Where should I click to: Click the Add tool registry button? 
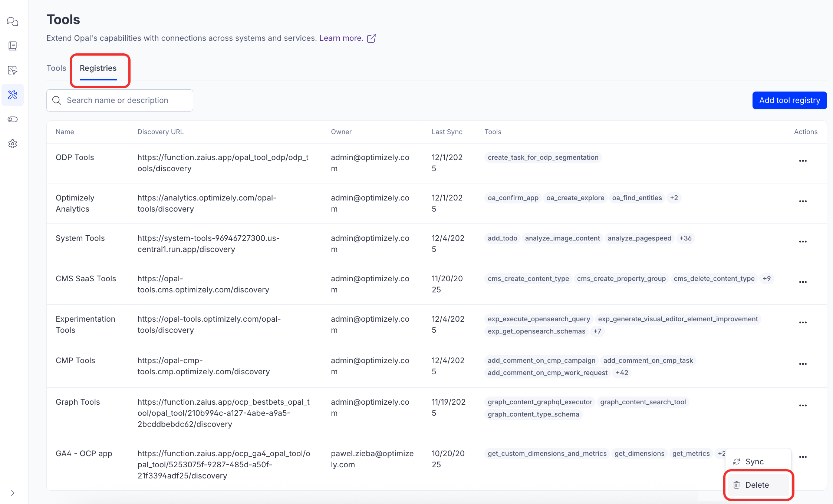click(x=789, y=100)
